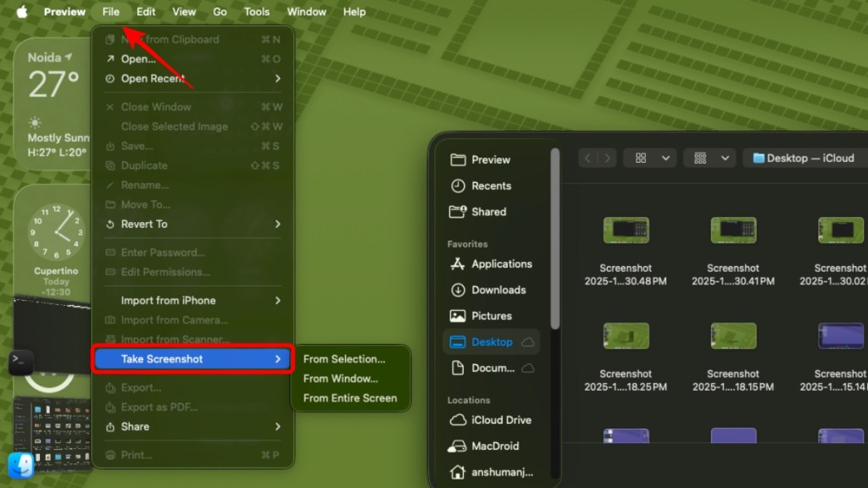Screen dimensions: 868x488
Task: Select Applications in the Finder sidebar
Action: point(501,263)
